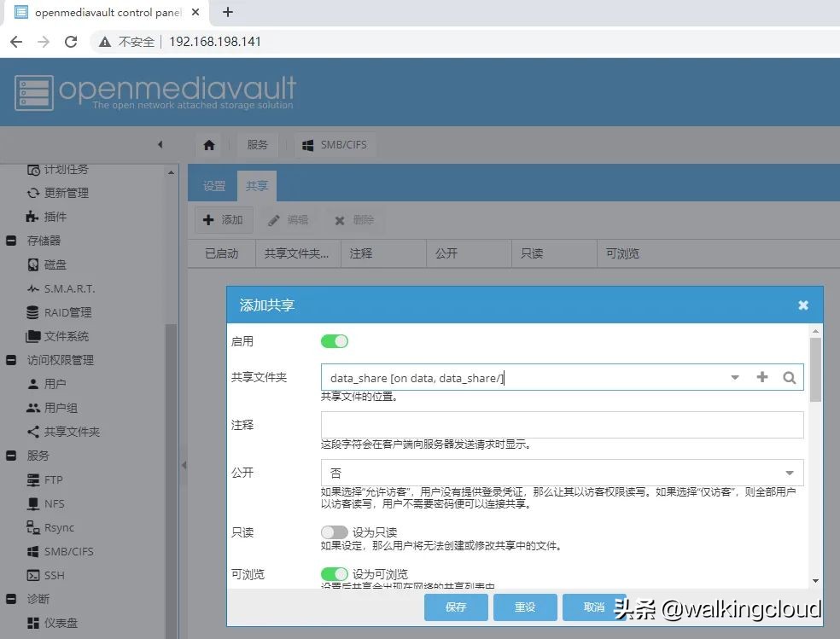Screen dimensions: 840x639
Task: Open NFS service in the sidebar
Action: [x=46, y=504]
